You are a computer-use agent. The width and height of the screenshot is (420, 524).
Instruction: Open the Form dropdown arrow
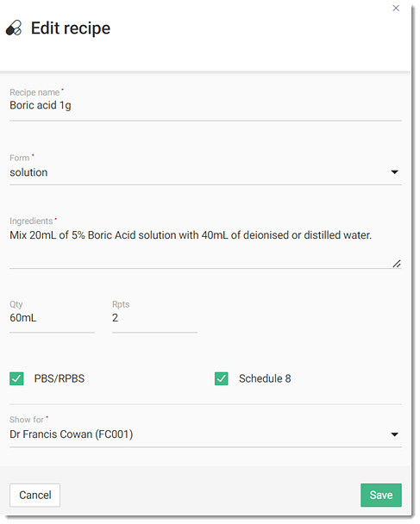(x=395, y=172)
